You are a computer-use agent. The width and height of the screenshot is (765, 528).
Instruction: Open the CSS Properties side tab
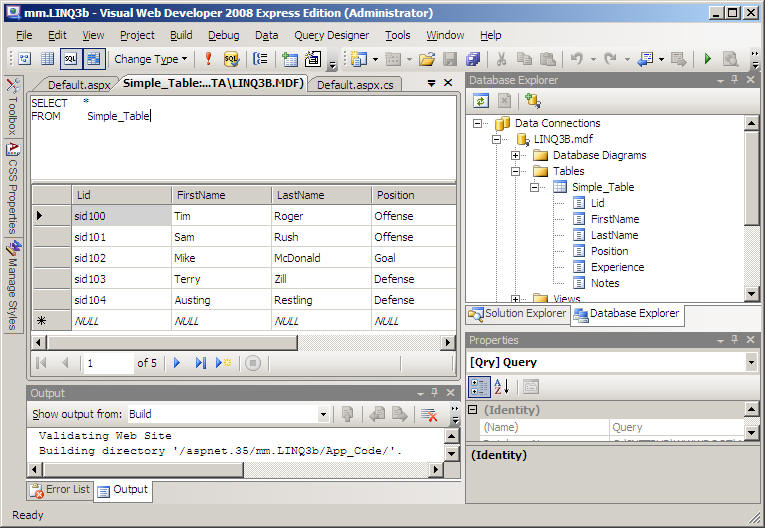[x=13, y=188]
